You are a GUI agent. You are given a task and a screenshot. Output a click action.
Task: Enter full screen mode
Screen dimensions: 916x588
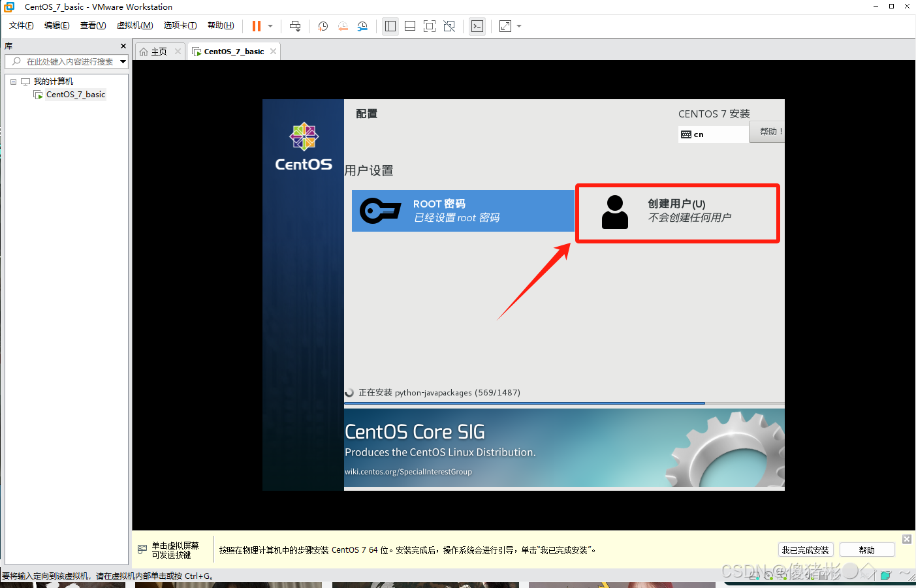coord(430,26)
